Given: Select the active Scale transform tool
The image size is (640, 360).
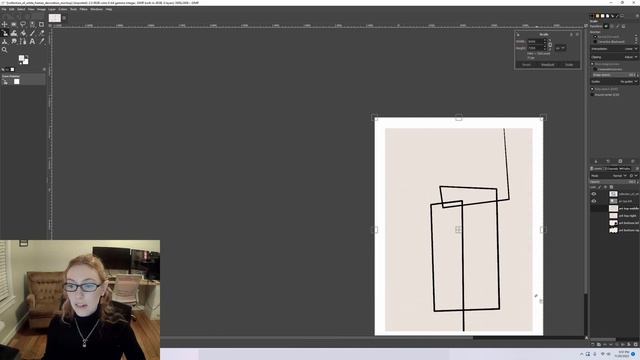Looking at the screenshot, I should [4, 33].
